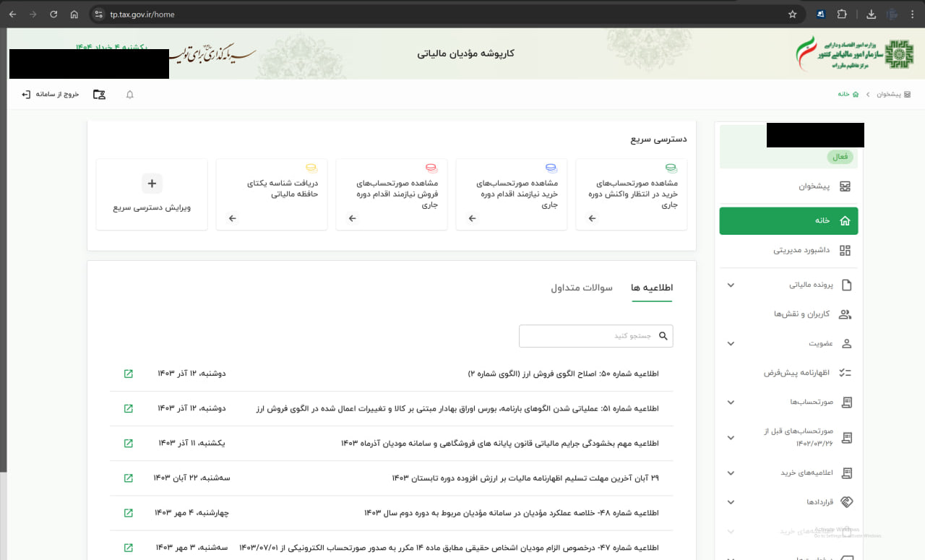
Task: Expand صورتحساب‌ها chevron
Action: tap(731, 402)
